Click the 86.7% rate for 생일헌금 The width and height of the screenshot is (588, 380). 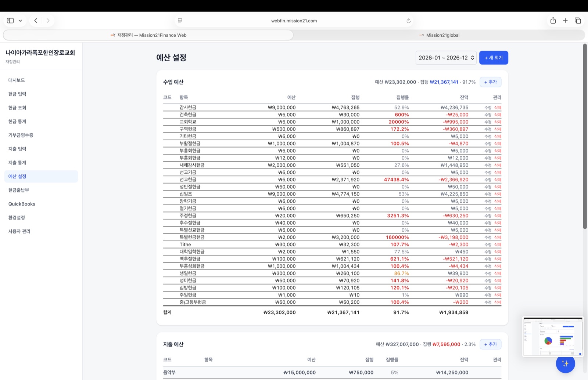[401, 273]
